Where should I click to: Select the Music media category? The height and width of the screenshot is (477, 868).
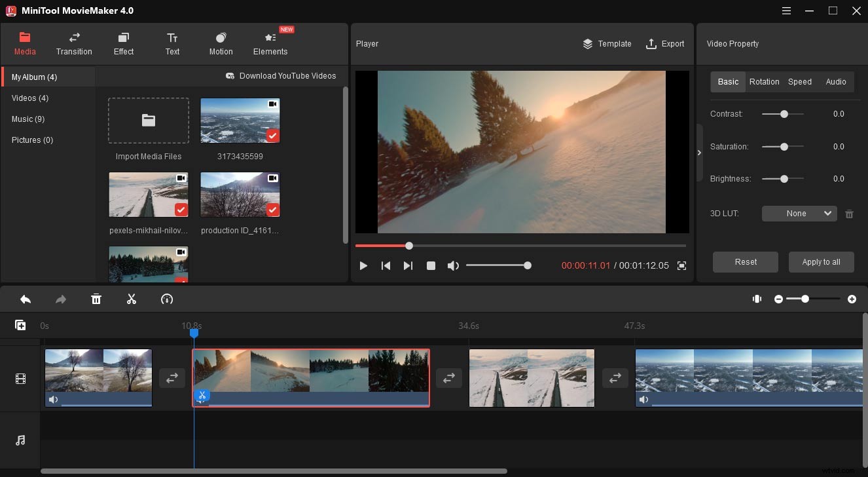point(28,119)
